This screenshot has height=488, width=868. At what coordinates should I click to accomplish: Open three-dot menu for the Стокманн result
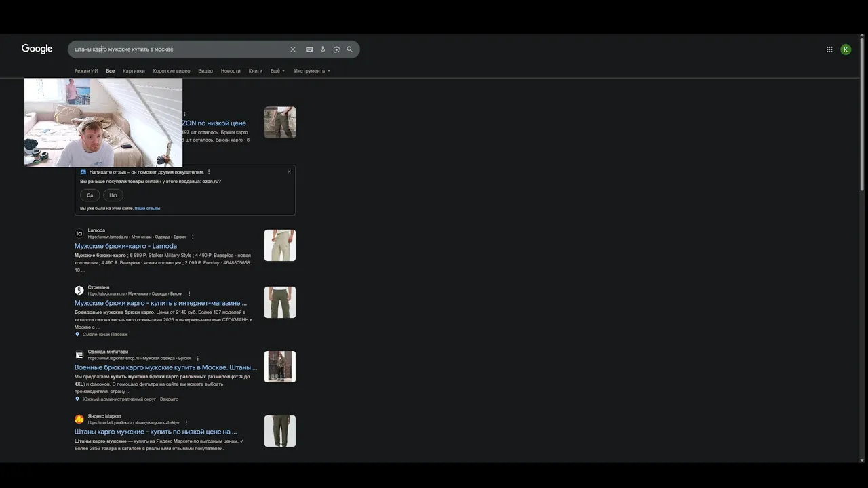(x=189, y=294)
